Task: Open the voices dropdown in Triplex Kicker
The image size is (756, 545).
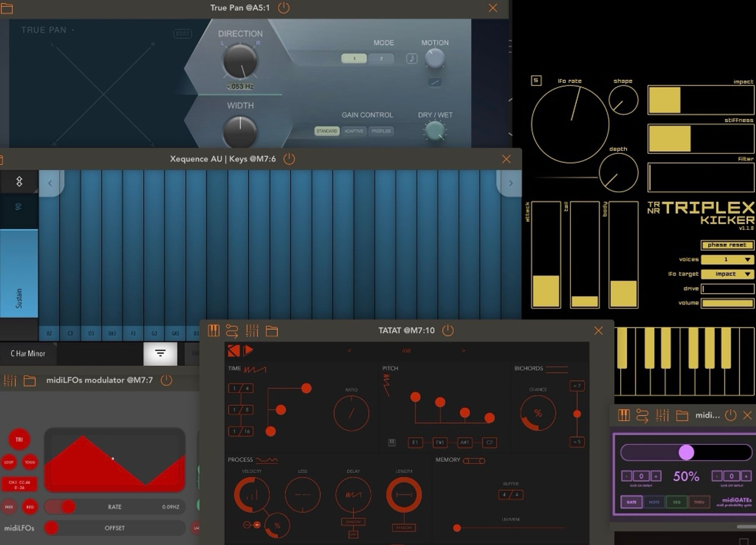Action: (727, 259)
